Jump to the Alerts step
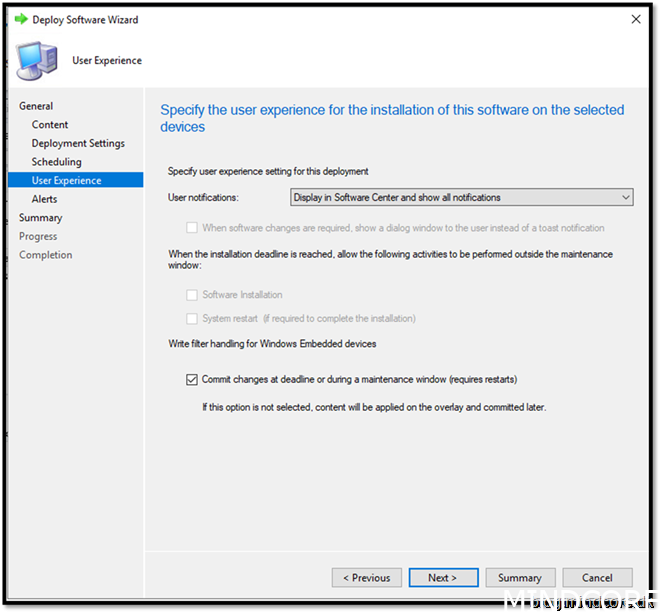Viewport: 661px width, 613px height. click(x=44, y=199)
